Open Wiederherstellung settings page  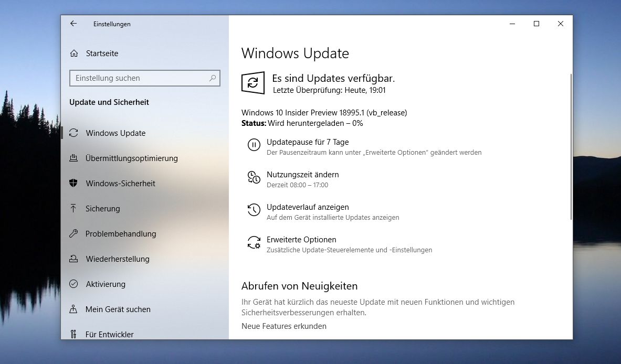(x=118, y=259)
